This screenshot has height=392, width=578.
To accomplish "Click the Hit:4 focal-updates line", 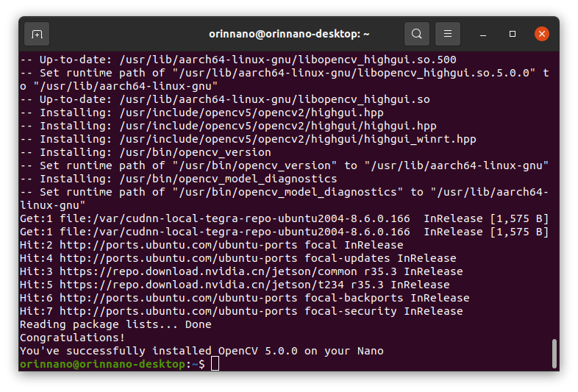I will coord(238,257).
